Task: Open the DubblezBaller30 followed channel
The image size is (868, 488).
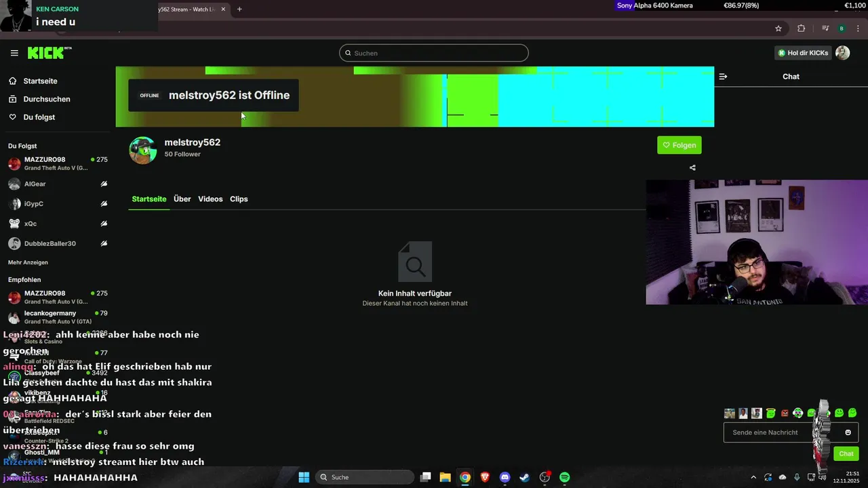Action: coord(58,243)
